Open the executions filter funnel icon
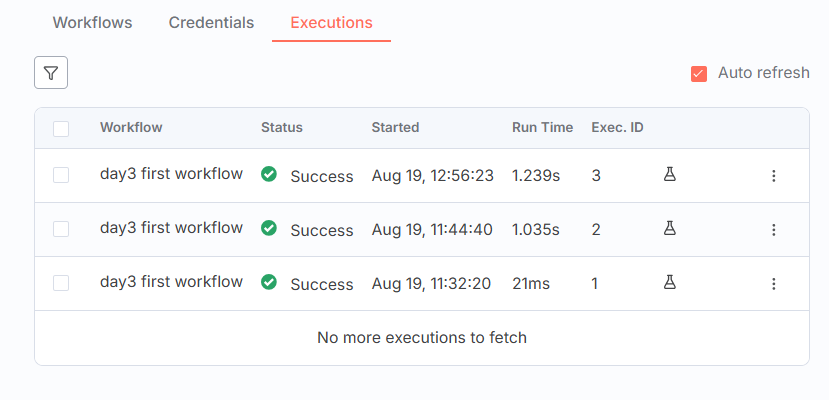Viewport: 829px width, 400px height. pyautogui.click(x=51, y=73)
